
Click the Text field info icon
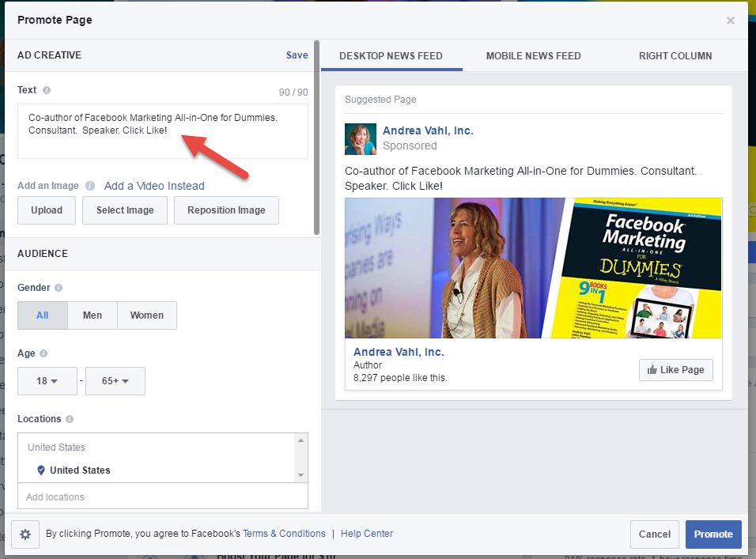47,90
